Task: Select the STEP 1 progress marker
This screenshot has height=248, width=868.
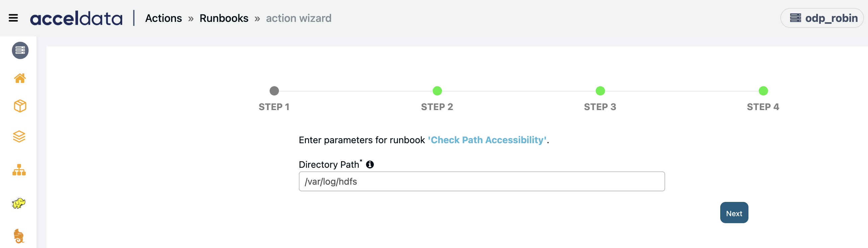Action: click(x=274, y=91)
